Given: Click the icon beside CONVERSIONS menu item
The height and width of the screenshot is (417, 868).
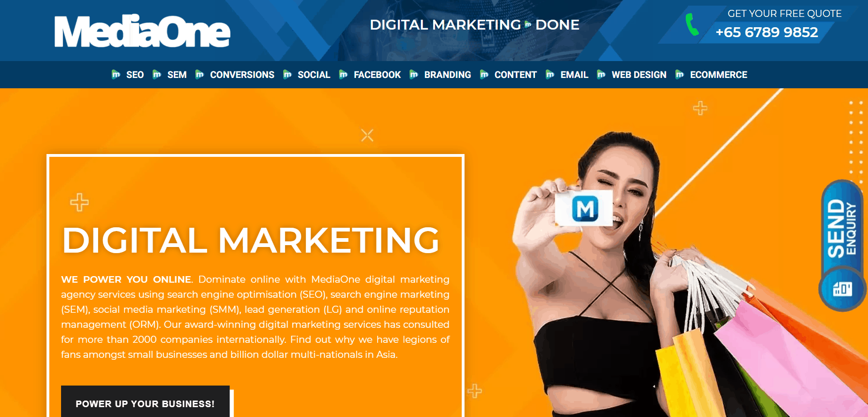Looking at the screenshot, I should [x=200, y=74].
